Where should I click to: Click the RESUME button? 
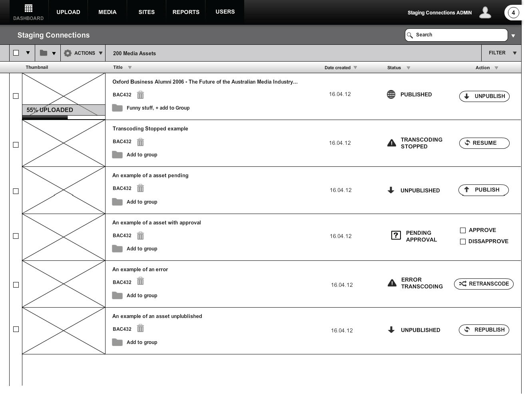[x=484, y=143]
